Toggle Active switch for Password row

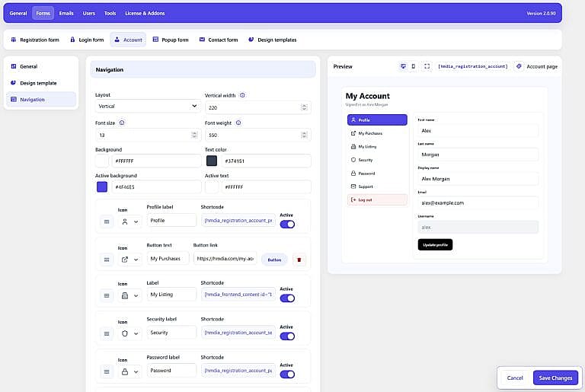287,374
